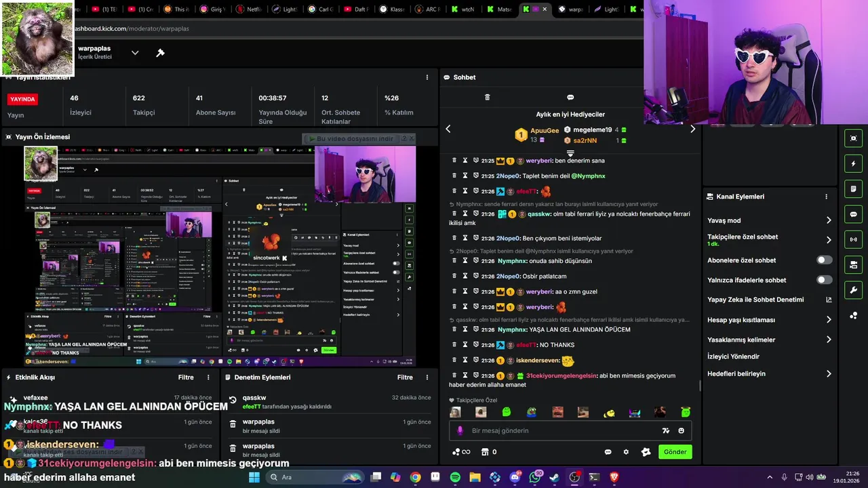Show next top gifters with right arrow

click(692, 129)
